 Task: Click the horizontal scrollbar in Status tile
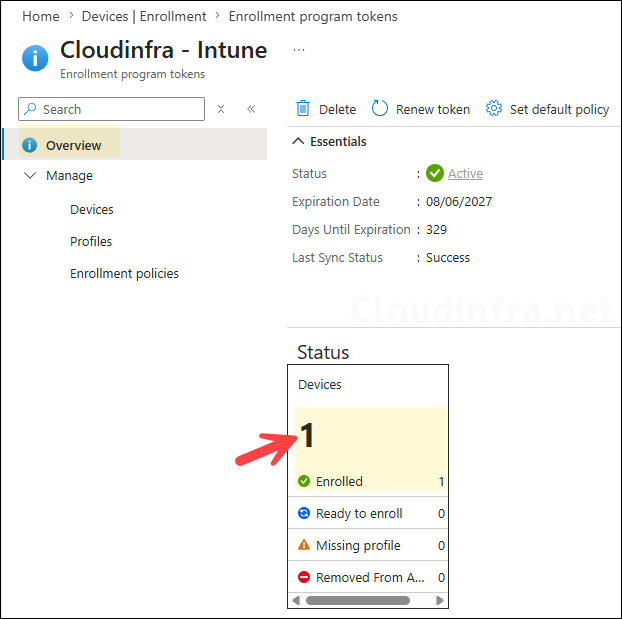358,600
